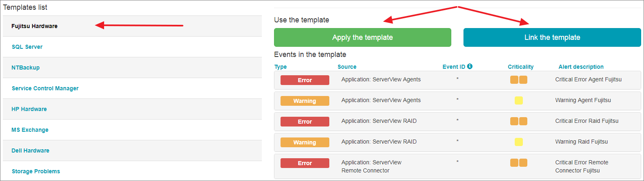Click the yellow criticality square for Warning Agent Fujitsu

(x=519, y=100)
